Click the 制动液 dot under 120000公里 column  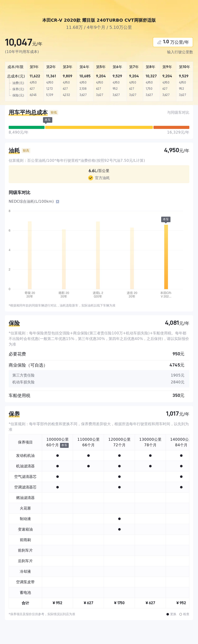tap(119, 519)
